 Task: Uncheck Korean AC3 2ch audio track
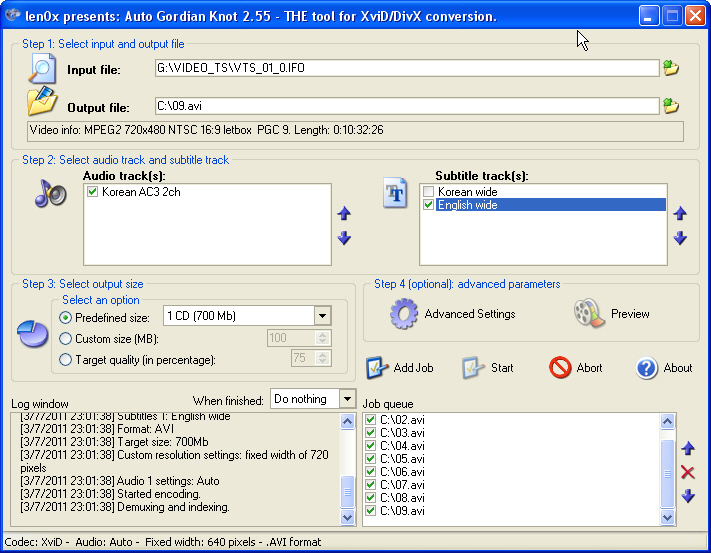93,191
